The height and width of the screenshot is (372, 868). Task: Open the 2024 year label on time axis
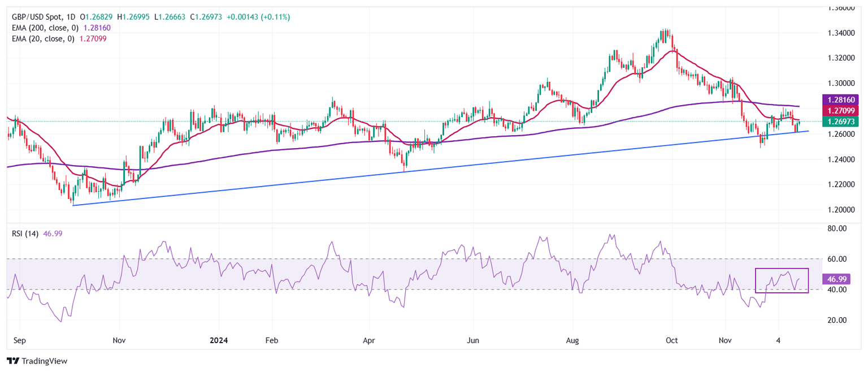(218, 341)
